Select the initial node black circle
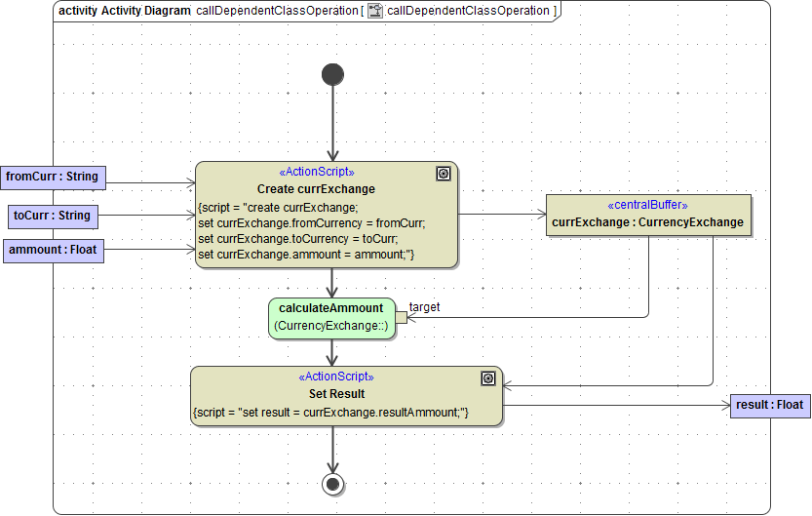Viewport: 812px width, 516px height. (332, 74)
